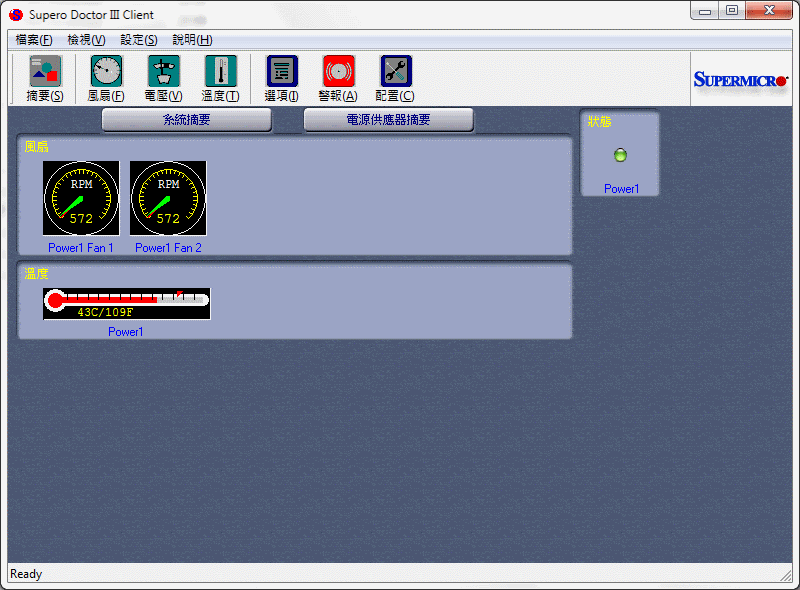Image resolution: width=800 pixels, height=590 pixels.
Task: Open the 摘要 (Summary) toolbar icon
Action: coord(45,72)
